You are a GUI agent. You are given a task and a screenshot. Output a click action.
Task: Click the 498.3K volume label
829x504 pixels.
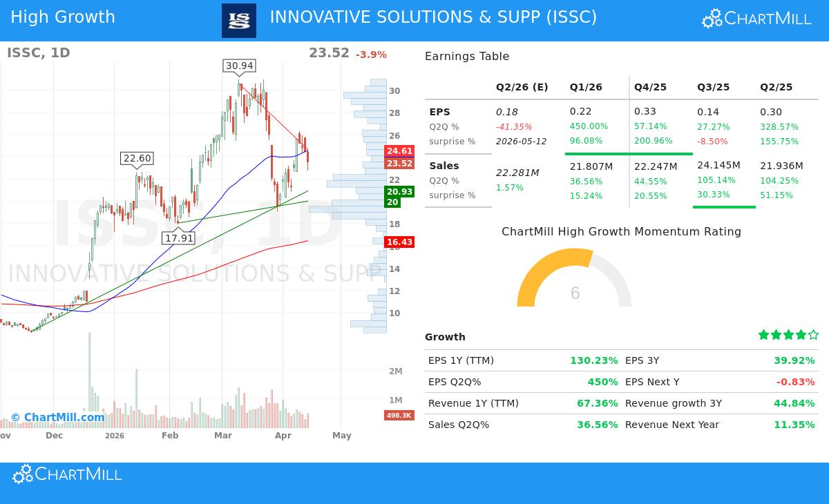[x=399, y=415]
